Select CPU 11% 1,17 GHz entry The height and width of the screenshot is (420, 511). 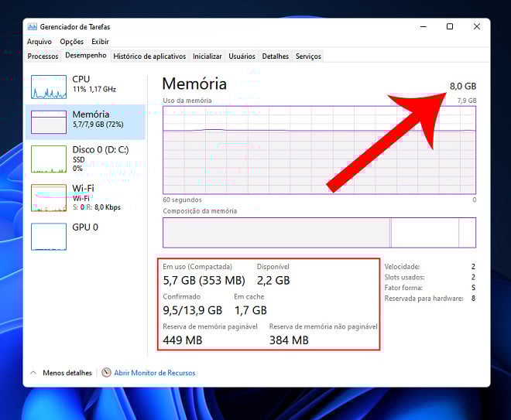click(x=85, y=87)
